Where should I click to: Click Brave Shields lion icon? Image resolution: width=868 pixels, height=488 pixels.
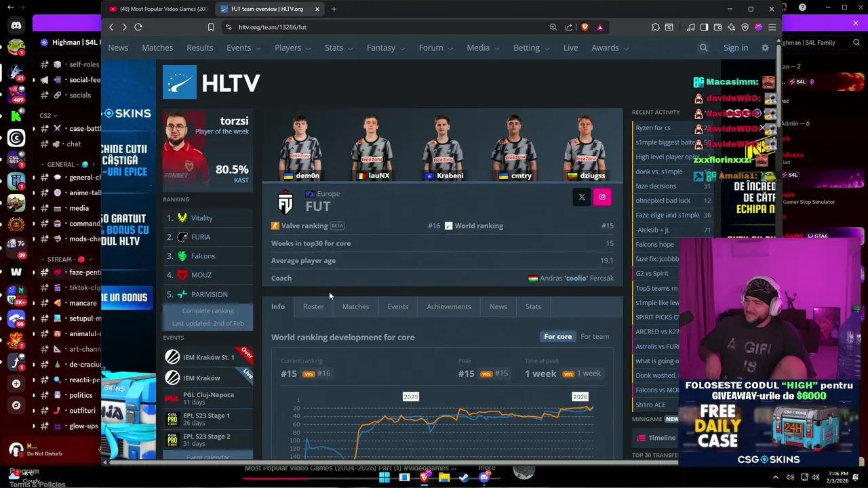point(585,27)
